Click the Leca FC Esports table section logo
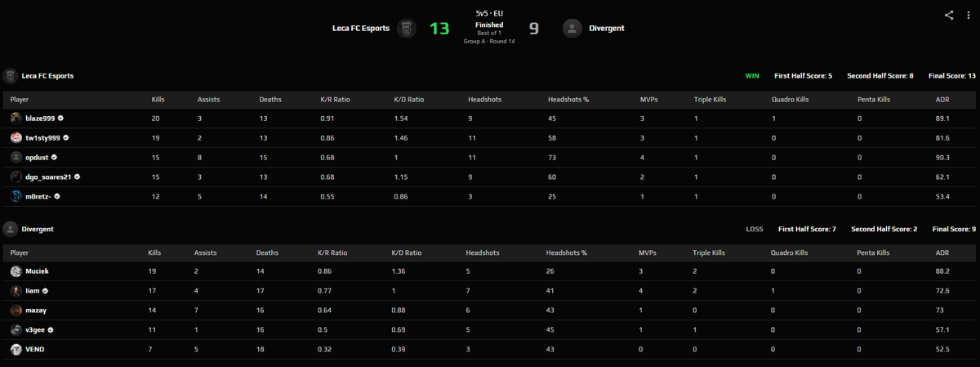Screen dimensions: 980x367 click(x=11, y=75)
